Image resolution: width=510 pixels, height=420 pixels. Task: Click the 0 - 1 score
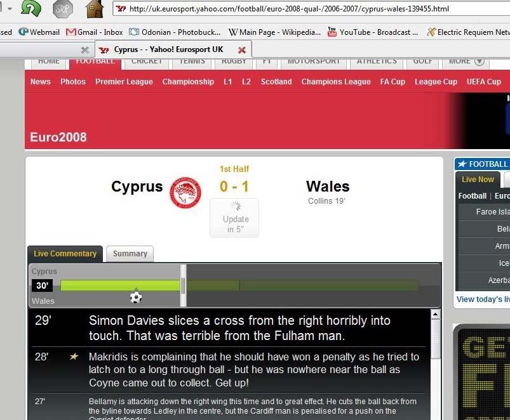point(234,187)
